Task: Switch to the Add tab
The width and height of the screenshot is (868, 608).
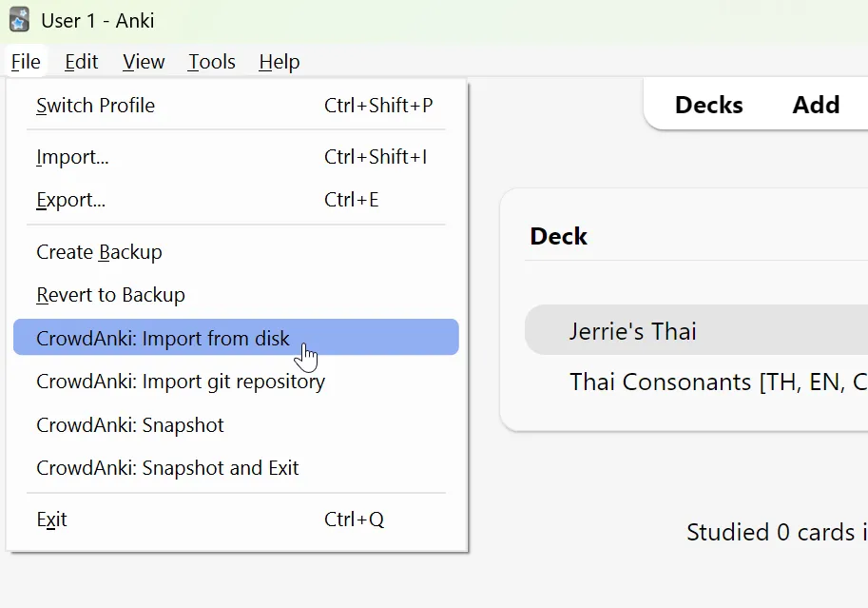Action: tap(816, 105)
